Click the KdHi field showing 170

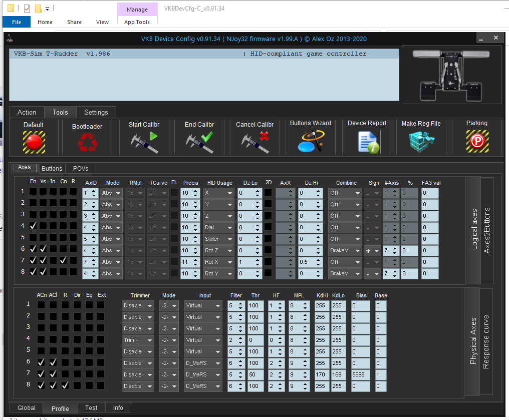(x=322, y=374)
